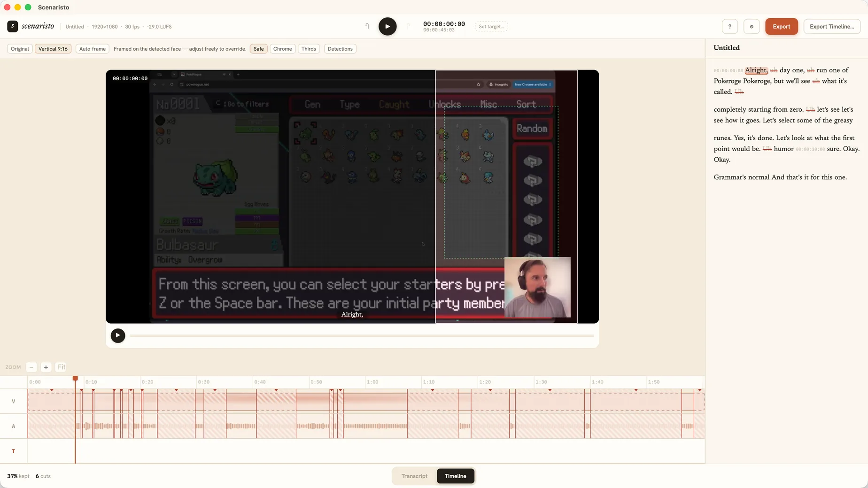Click the 1:30 mark on the timeline ruler
Viewport: 868px width, 488px height.
(541, 382)
